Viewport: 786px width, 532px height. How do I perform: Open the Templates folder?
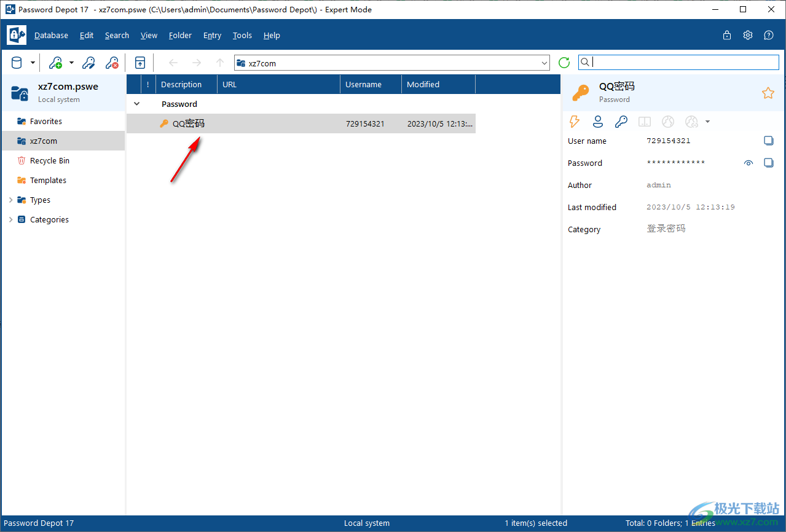[x=63, y=180]
